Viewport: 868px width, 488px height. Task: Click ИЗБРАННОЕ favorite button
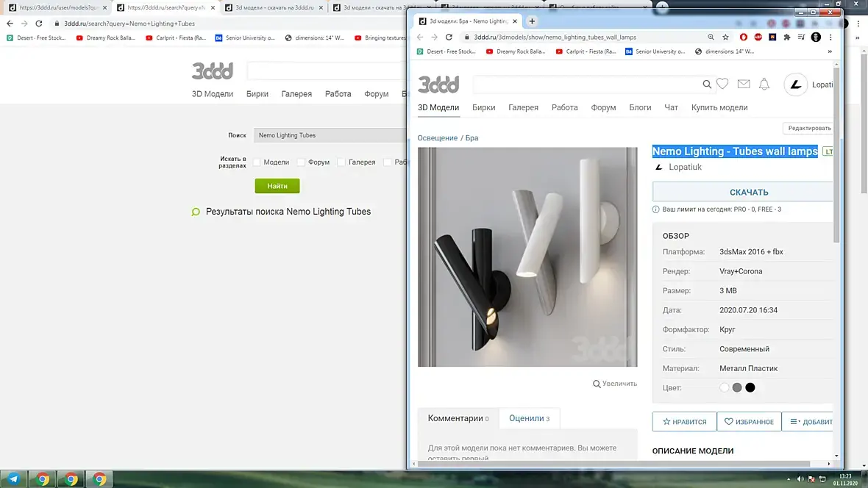tap(749, 422)
